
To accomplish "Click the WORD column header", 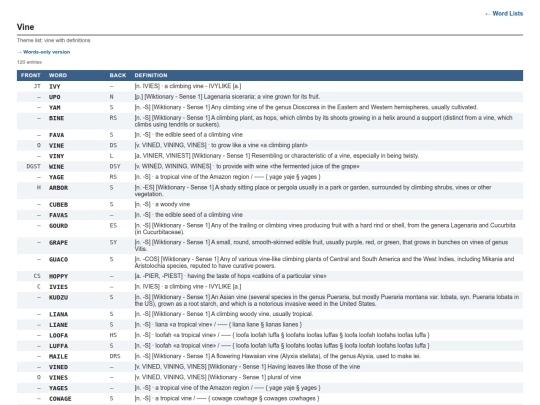I will 58,75.
